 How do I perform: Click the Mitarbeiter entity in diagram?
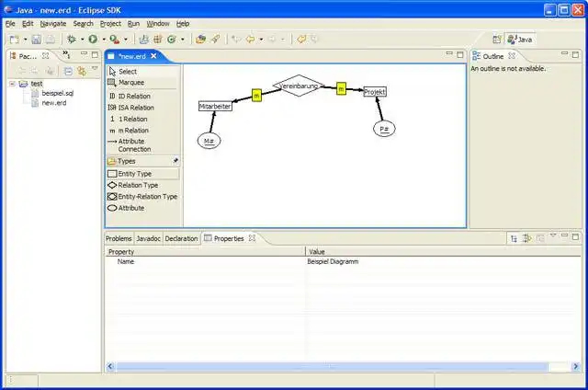[215, 106]
